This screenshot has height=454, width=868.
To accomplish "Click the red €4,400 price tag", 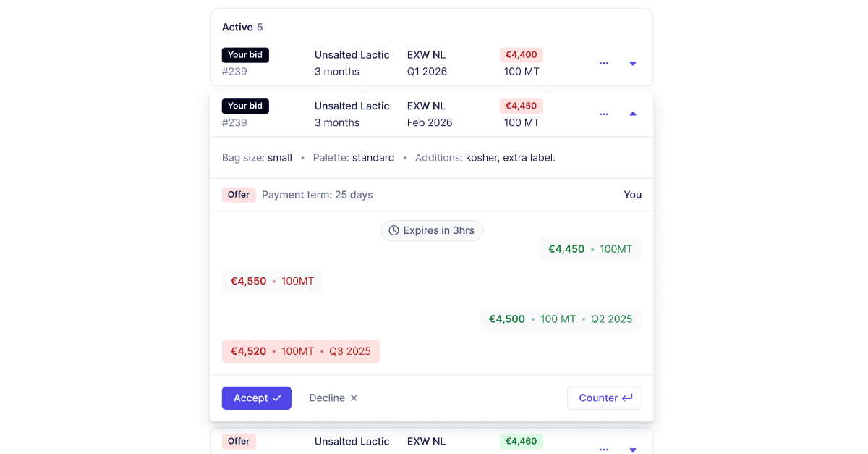I will pyautogui.click(x=521, y=55).
